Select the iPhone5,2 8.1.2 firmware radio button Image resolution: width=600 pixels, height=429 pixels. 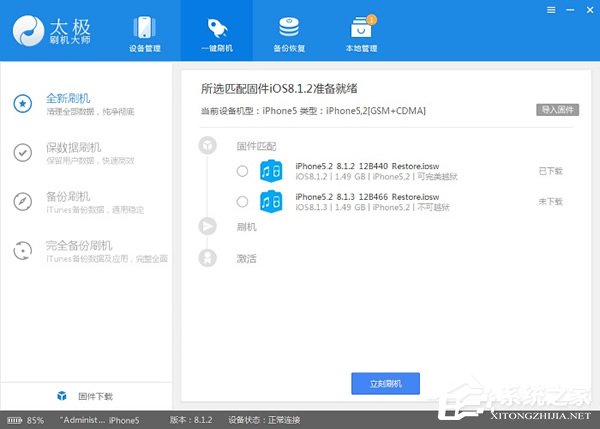242,171
